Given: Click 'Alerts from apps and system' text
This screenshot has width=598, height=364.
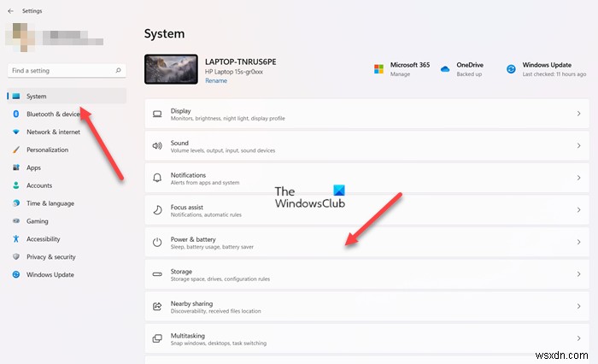Looking at the screenshot, I should 205,182.
